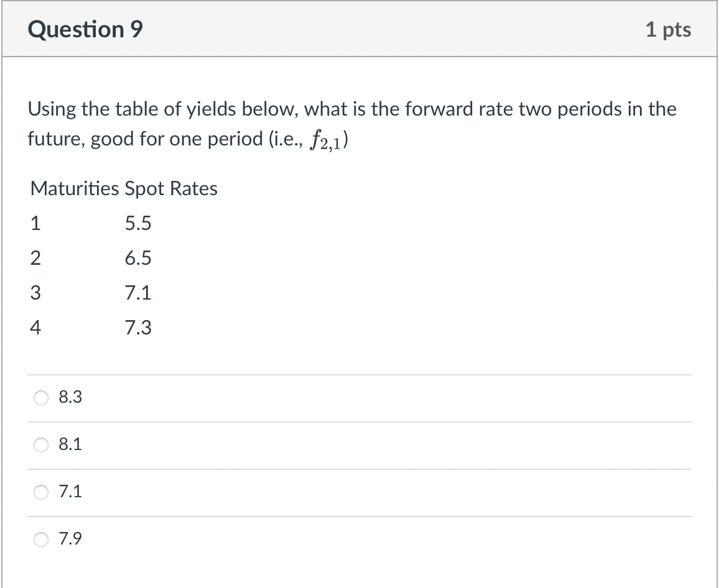
Task: Click the spot rate 7.1 for maturity 3
Action: coord(138,293)
